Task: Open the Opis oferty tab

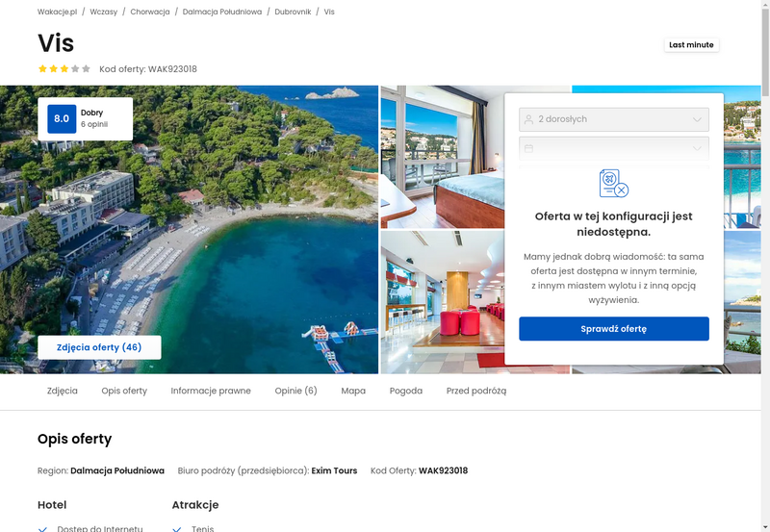Action: pos(124,391)
